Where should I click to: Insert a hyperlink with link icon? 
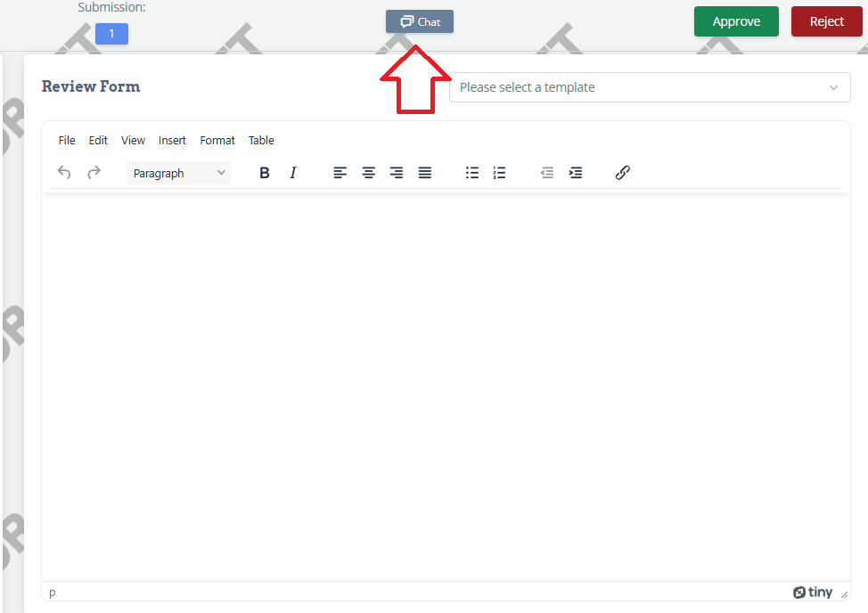pos(622,173)
